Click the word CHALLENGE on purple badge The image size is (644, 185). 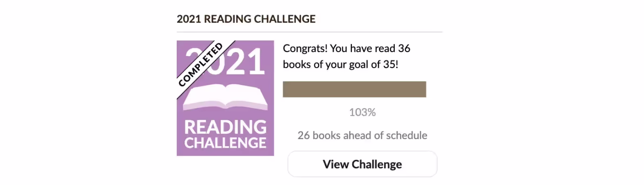tap(225, 143)
